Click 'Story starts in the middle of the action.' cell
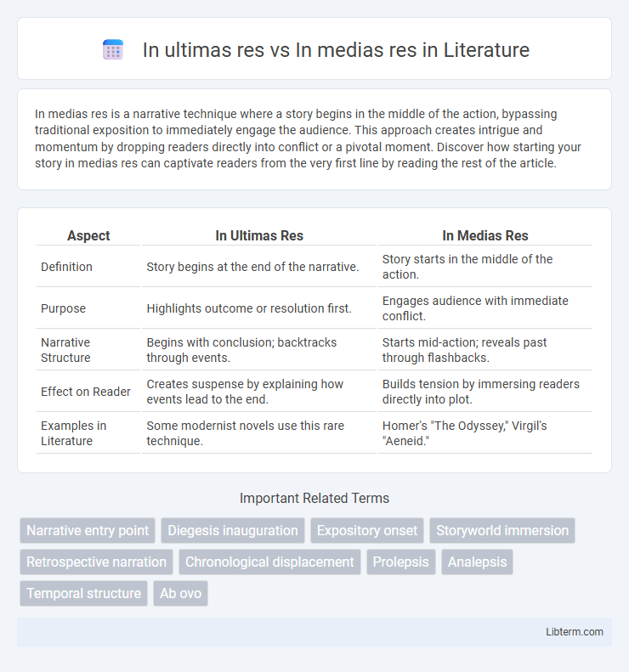 pyautogui.click(x=485, y=267)
